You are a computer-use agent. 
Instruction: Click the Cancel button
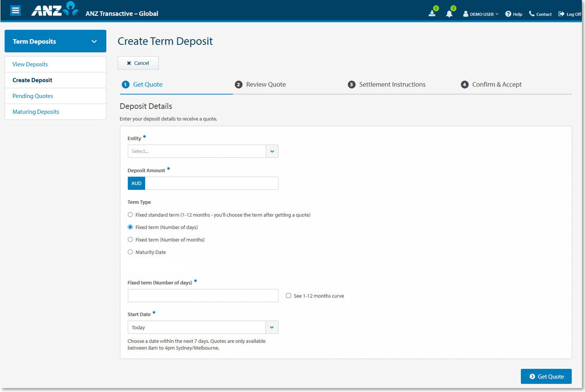pyautogui.click(x=138, y=62)
